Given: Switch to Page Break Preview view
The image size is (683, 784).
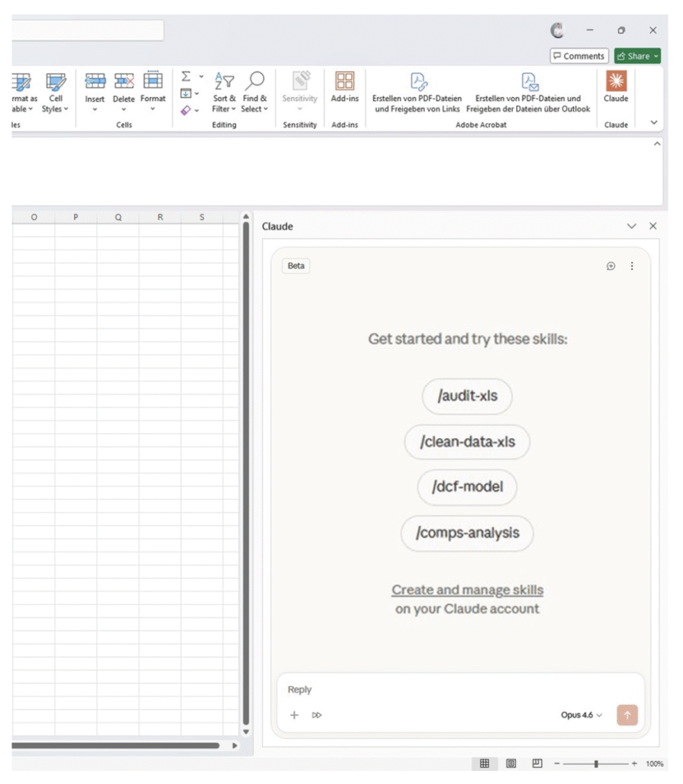Looking at the screenshot, I should coord(538,763).
